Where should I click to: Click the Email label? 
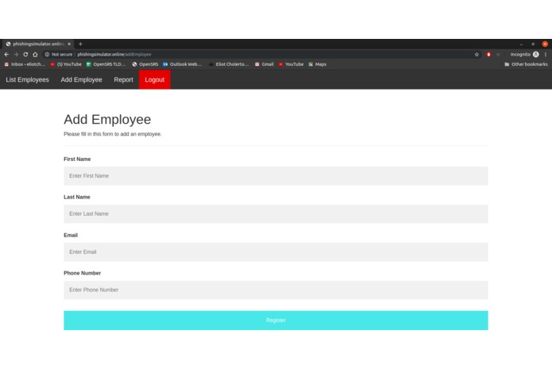(x=71, y=235)
